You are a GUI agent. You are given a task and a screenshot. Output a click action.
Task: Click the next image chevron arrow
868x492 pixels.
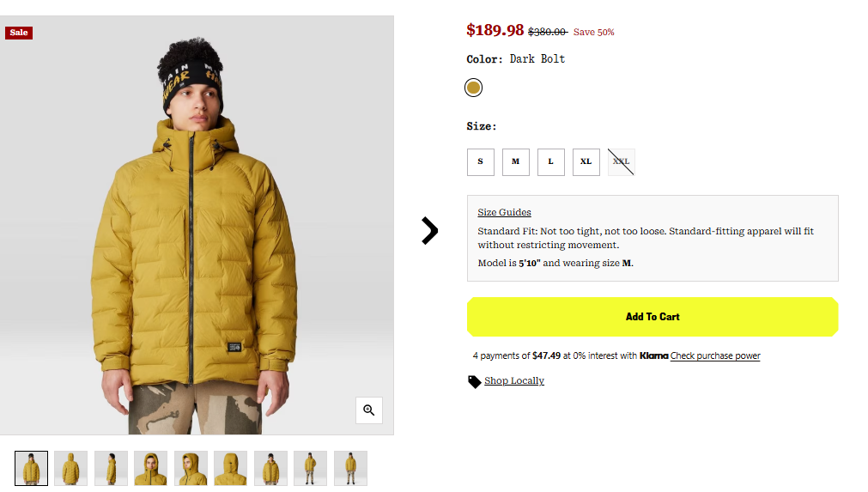pyautogui.click(x=430, y=230)
